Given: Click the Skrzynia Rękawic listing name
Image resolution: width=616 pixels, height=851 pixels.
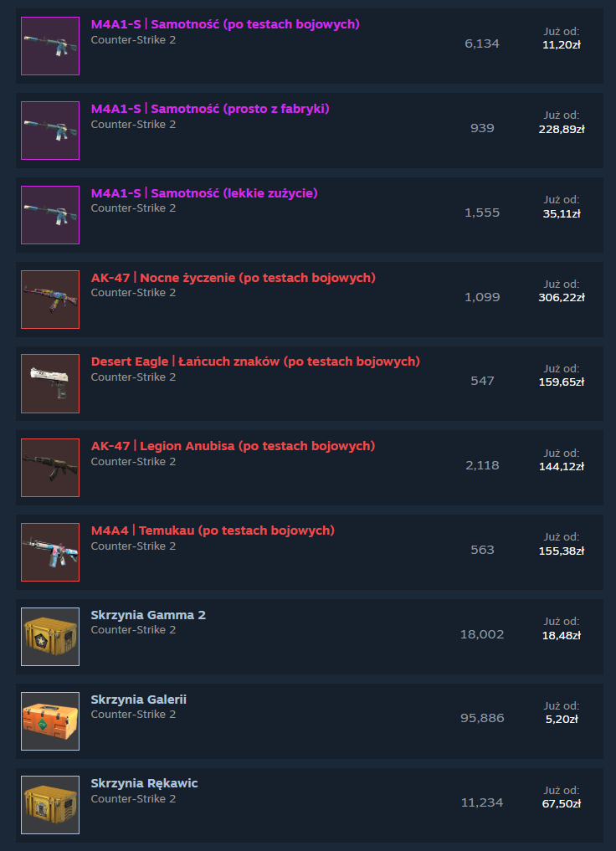Looking at the screenshot, I should (144, 784).
